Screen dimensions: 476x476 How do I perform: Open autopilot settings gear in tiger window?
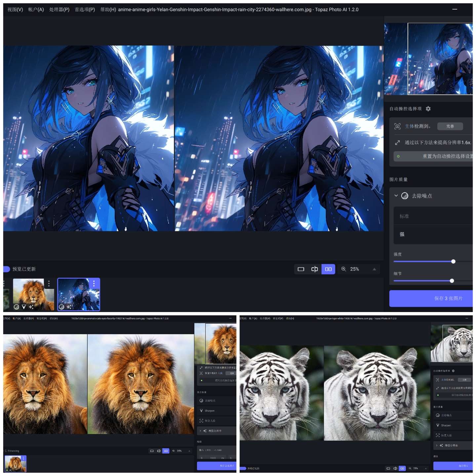click(x=453, y=371)
